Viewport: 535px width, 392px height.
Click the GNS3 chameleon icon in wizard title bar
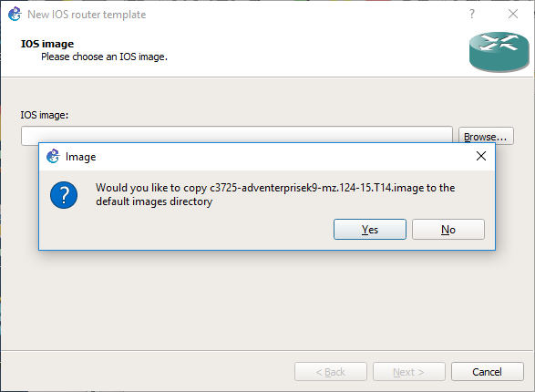(x=15, y=14)
